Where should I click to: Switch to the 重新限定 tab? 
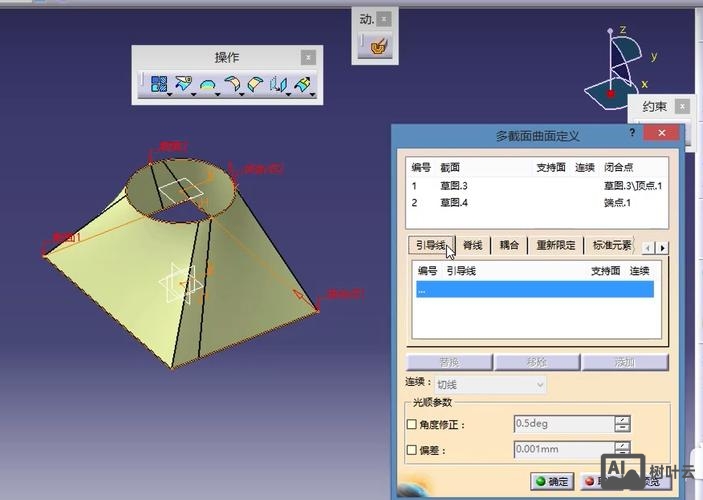(x=556, y=245)
